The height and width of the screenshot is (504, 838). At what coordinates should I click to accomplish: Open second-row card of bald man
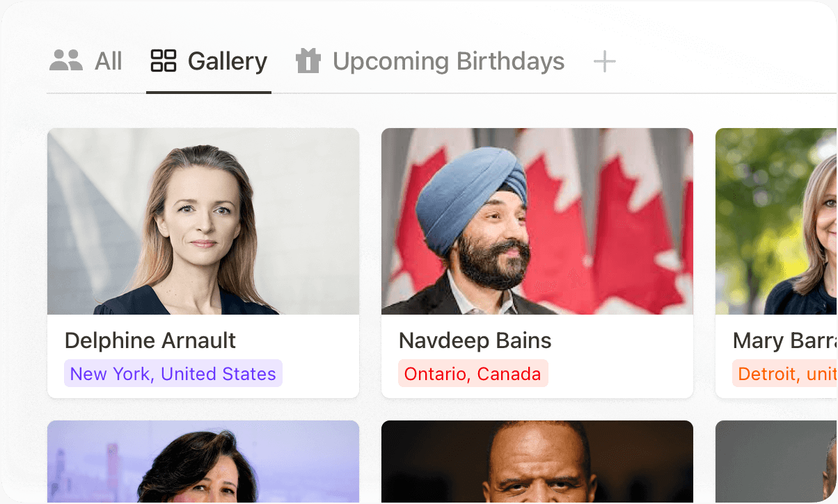point(537,462)
